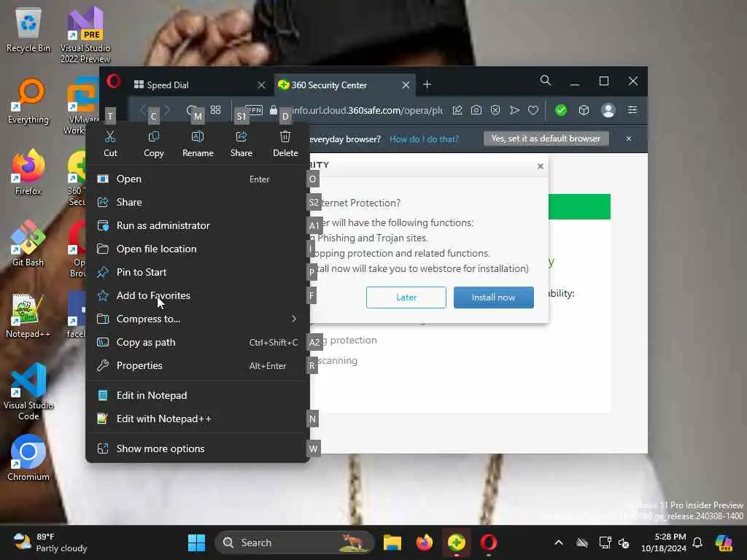Choose Add to Favorites
This screenshot has height=560, width=747.
click(198, 296)
